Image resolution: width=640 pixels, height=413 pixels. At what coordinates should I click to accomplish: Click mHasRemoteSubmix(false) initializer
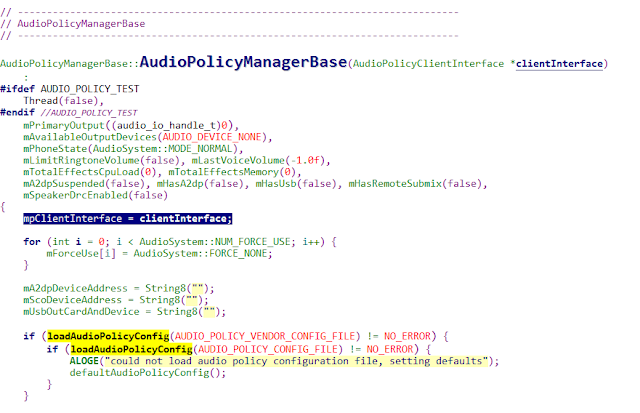(x=418, y=184)
